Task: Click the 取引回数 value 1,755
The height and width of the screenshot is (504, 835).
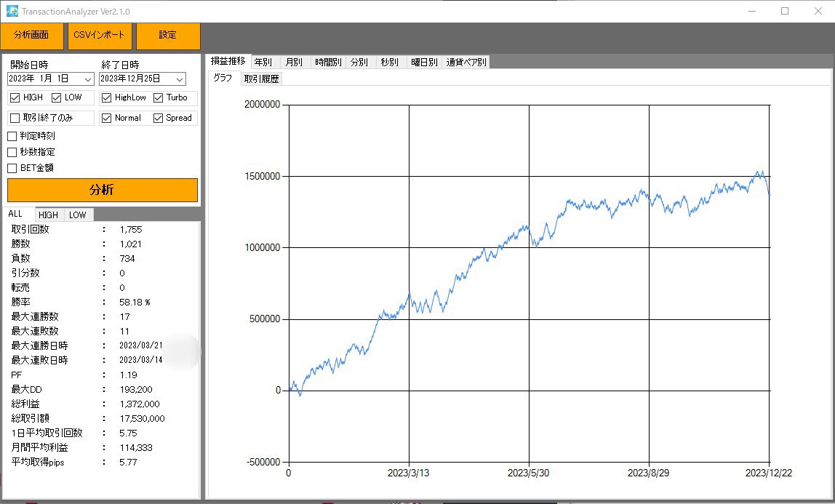Action: pos(131,229)
